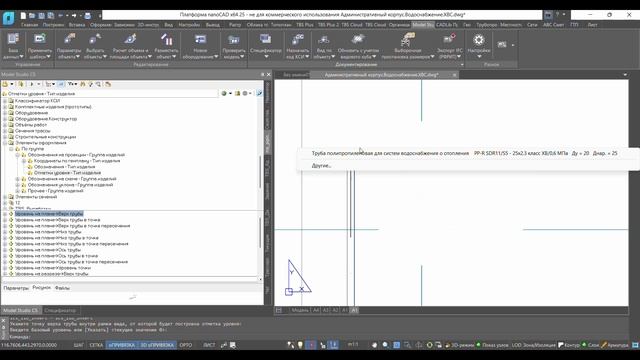640x360 pixels.
Task: Open the Настройки dropdown arrow in ribbon
Action: click(x=479, y=57)
